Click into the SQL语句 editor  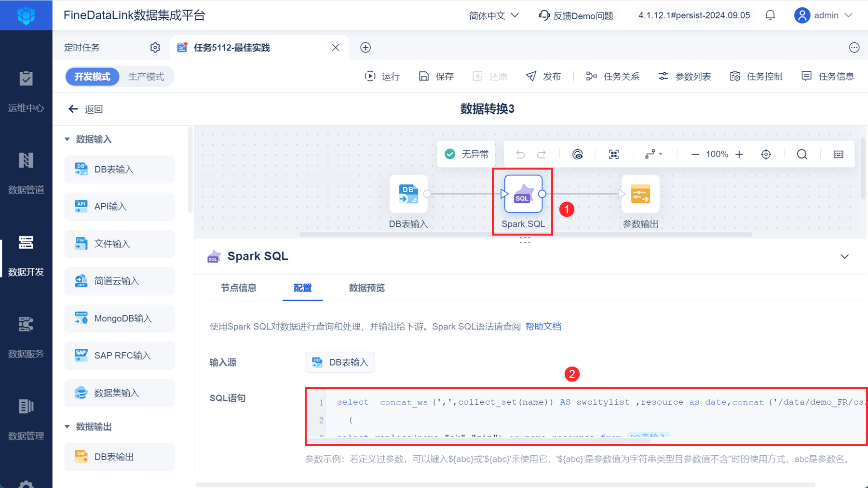coord(586,416)
